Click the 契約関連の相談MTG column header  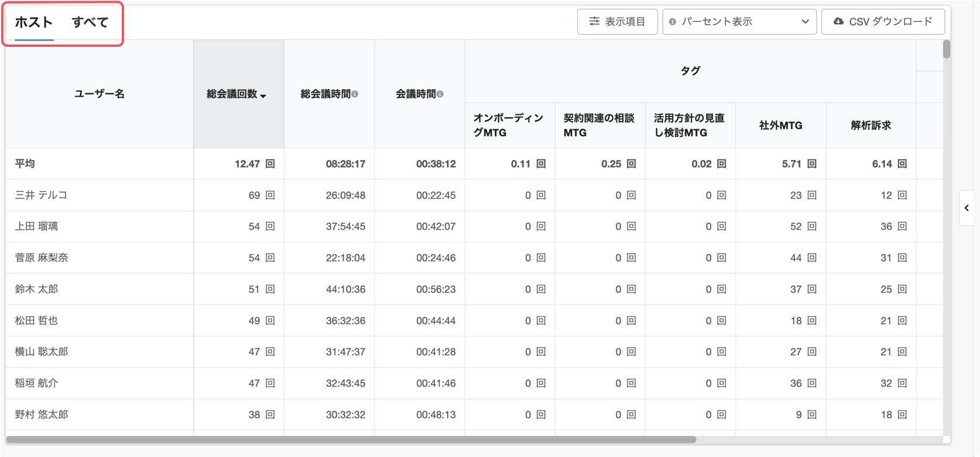[x=599, y=125]
